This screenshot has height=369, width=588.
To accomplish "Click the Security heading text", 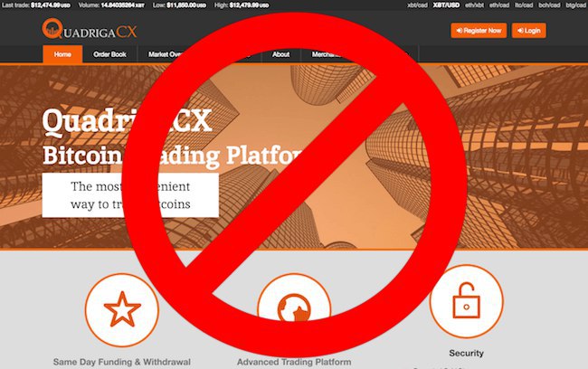I will tap(466, 353).
